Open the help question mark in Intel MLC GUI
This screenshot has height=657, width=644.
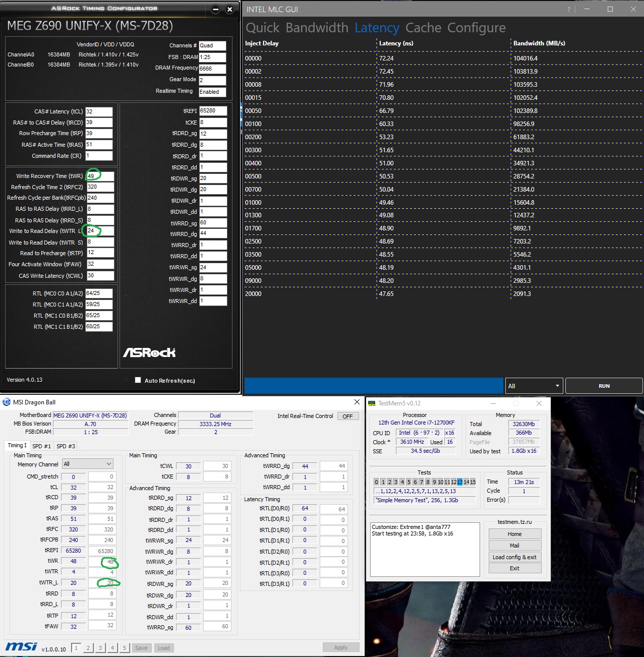(x=569, y=9)
